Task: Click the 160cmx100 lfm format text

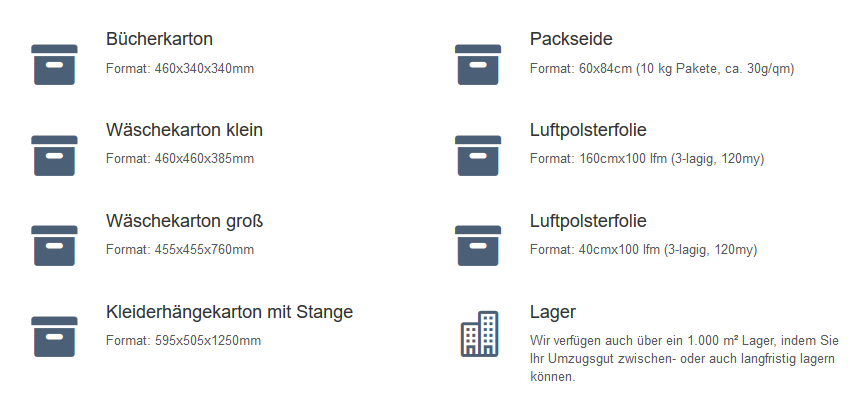Action: 647,159
